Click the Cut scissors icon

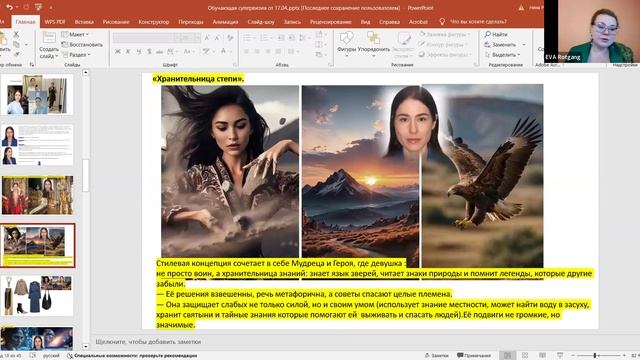[16, 34]
